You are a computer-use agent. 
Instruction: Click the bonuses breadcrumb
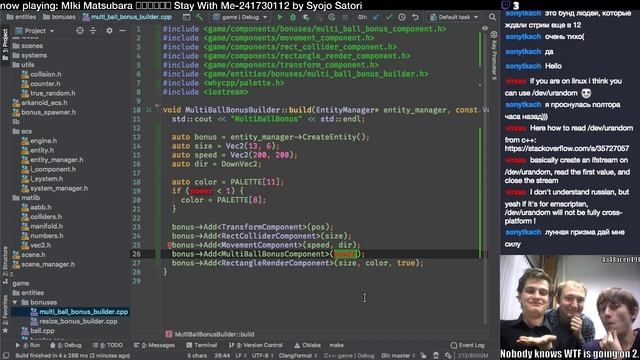[60, 17]
